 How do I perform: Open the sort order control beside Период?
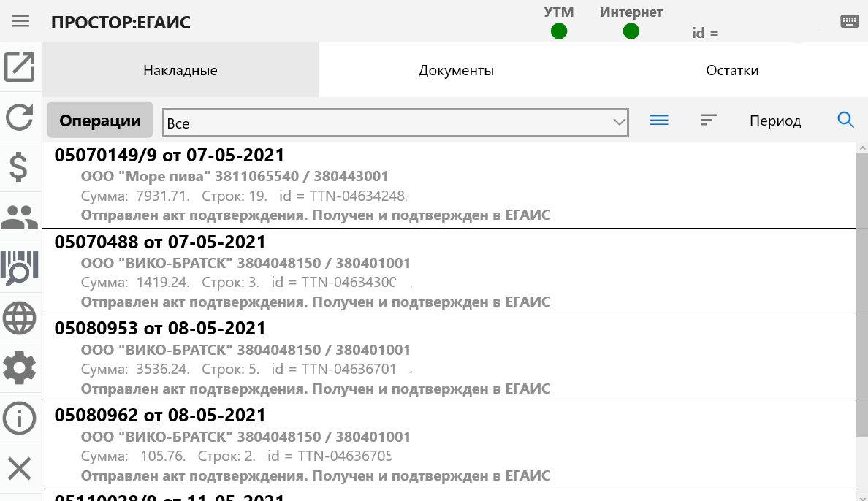click(x=708, y=120)
